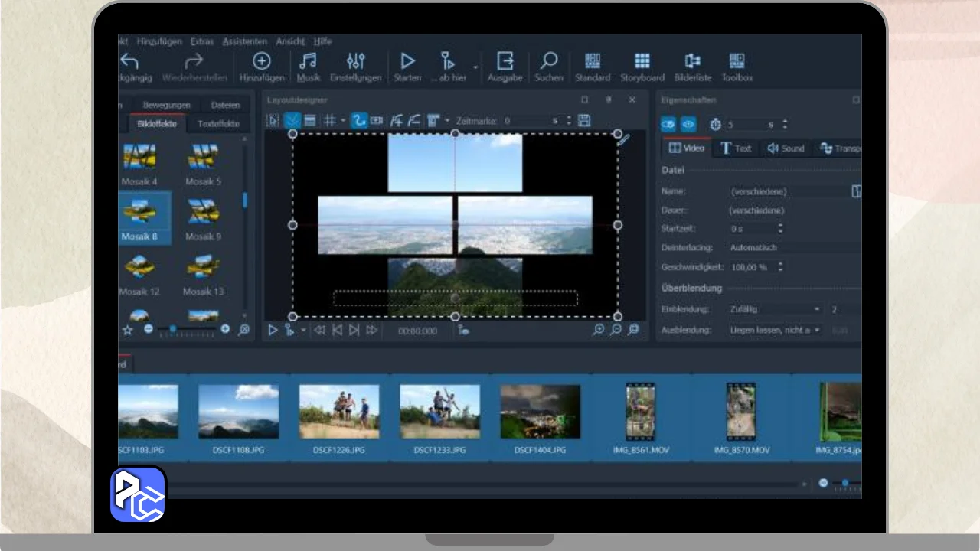980x551 pixels.
Task: Click the Ausgabe export icon
Action: (x=505, y=62)
